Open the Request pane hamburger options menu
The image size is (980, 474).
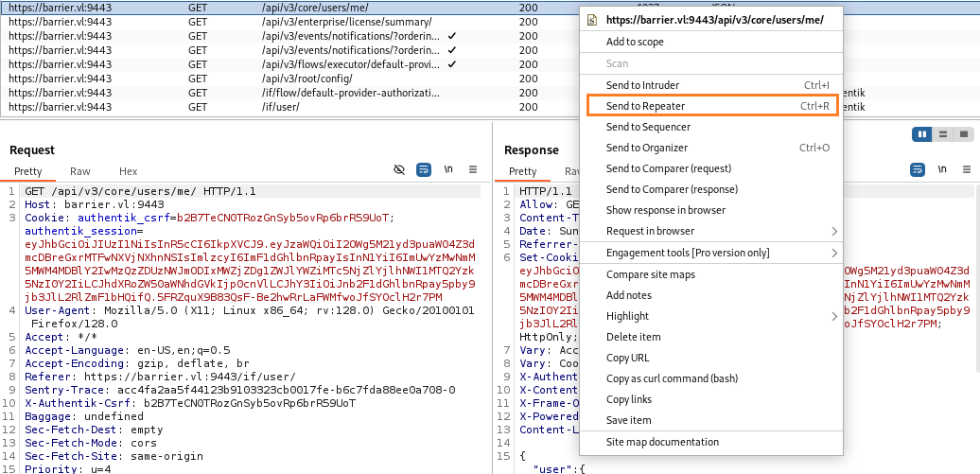point(473,169)
